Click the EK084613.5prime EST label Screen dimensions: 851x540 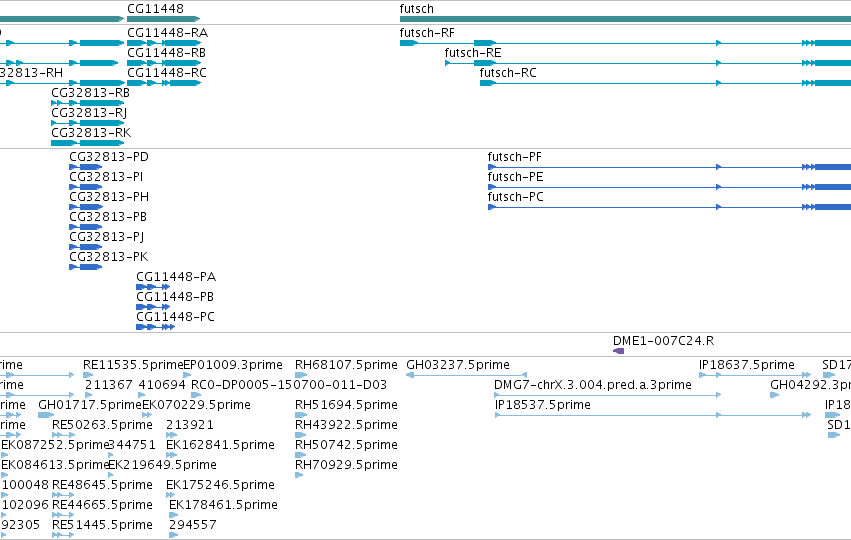tap(56, 465)
